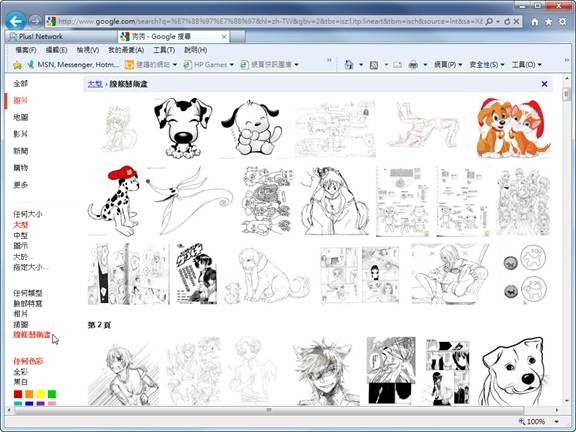Screen dimensions: 576x432
Task: Open Favorites with the star icon at top right
Action: [x=548, y=22]
